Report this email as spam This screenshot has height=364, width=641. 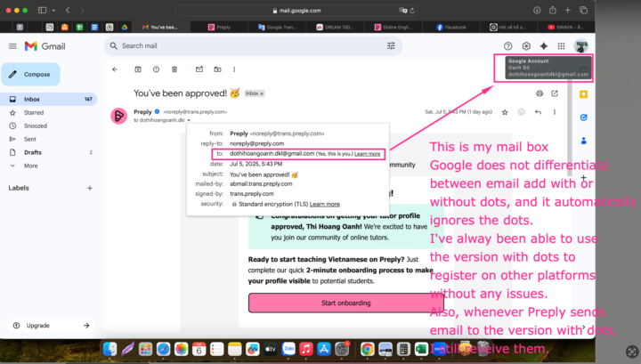[x=156, y=69]
